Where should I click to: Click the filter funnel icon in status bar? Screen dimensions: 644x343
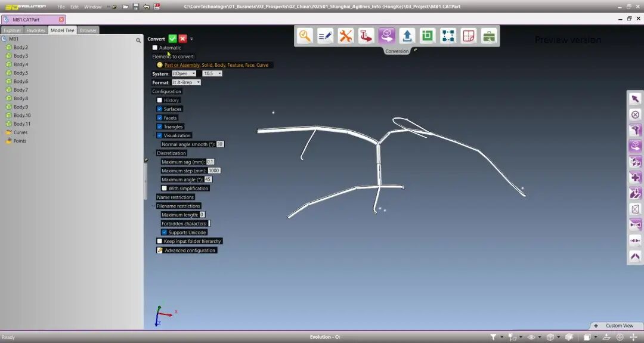493,337
